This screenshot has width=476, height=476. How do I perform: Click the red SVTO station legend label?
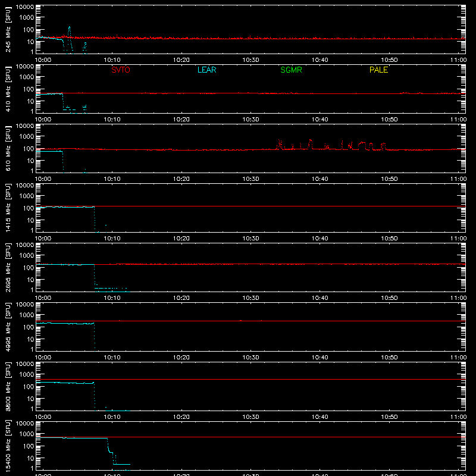121,70
